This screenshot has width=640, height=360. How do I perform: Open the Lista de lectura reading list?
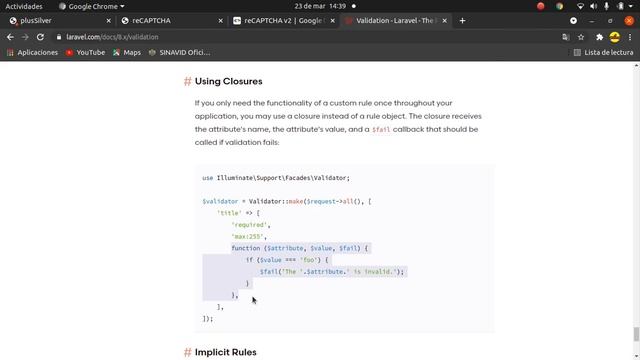(x=603, y=53)
